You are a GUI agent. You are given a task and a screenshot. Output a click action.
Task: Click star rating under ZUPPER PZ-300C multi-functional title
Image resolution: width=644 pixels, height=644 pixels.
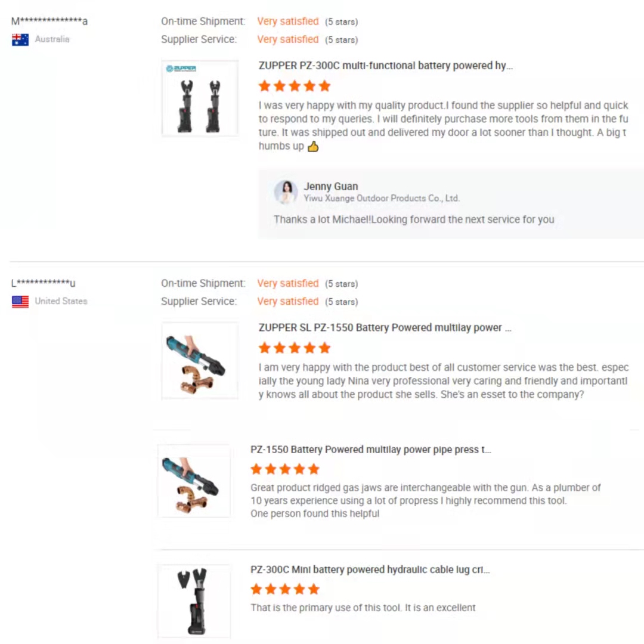coord(295,86)
